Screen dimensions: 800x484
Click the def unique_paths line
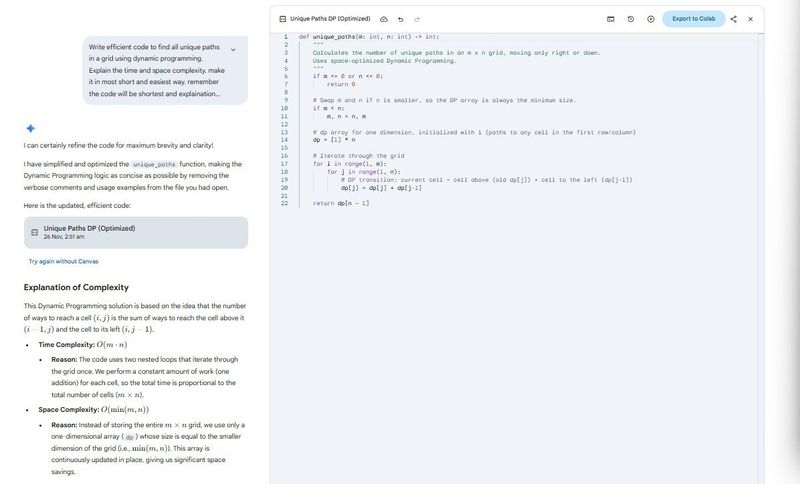[x=369, y=37]
